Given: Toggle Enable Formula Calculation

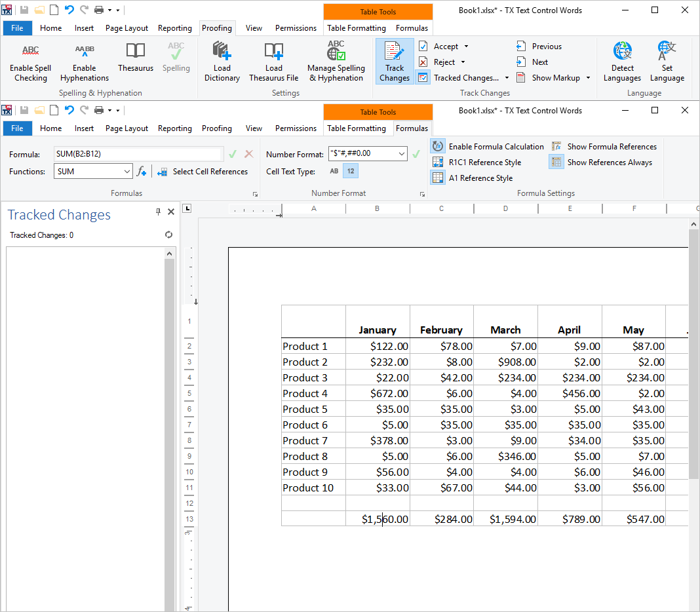Looking at the screenshot, I should pyautogui.click(x=437, y=146).
